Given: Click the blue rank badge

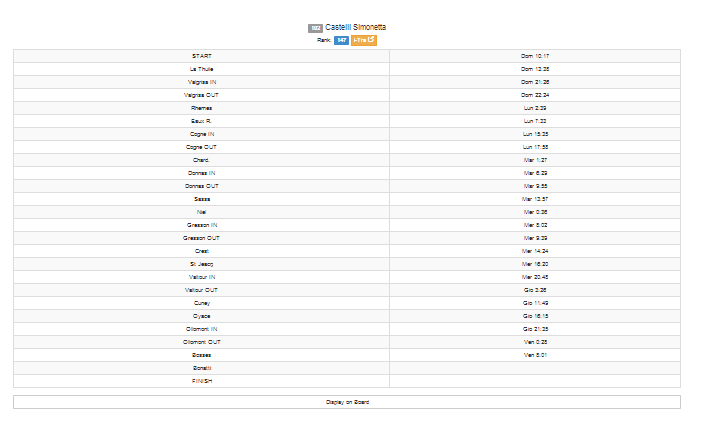Looking at the screenshot, I should tap(341, 40).
